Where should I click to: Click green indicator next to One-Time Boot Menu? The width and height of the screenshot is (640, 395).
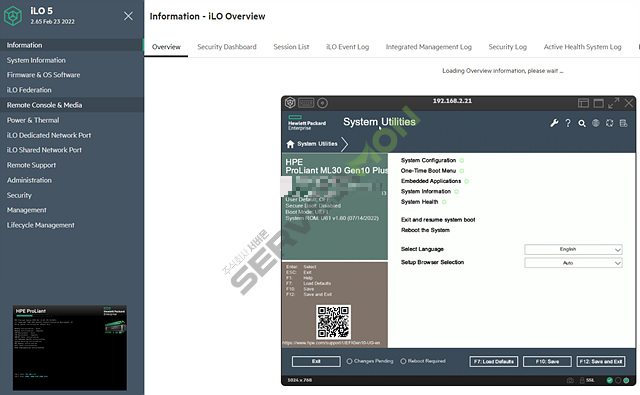pos(462,171)
